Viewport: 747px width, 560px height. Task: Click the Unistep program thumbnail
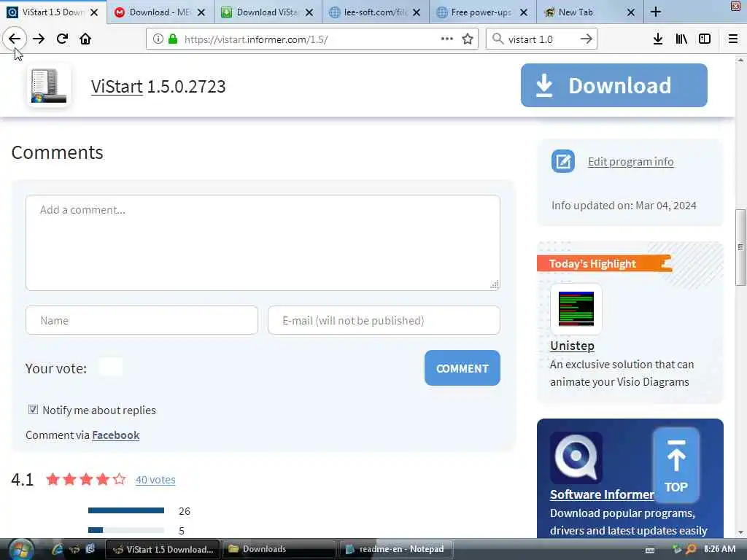click(576, 309)
